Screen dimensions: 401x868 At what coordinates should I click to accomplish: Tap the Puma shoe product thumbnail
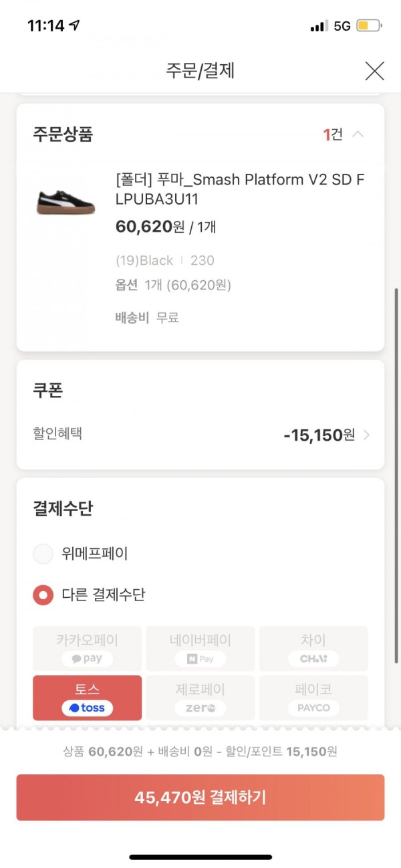point(65,201)
